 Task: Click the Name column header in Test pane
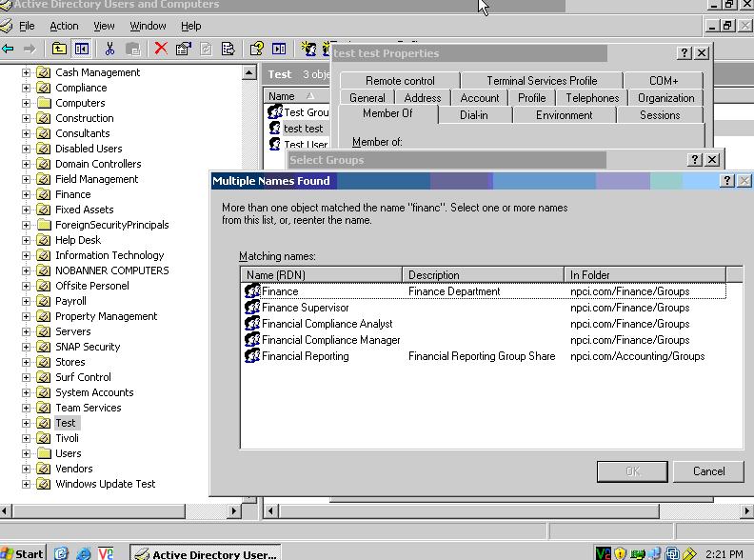297,96
